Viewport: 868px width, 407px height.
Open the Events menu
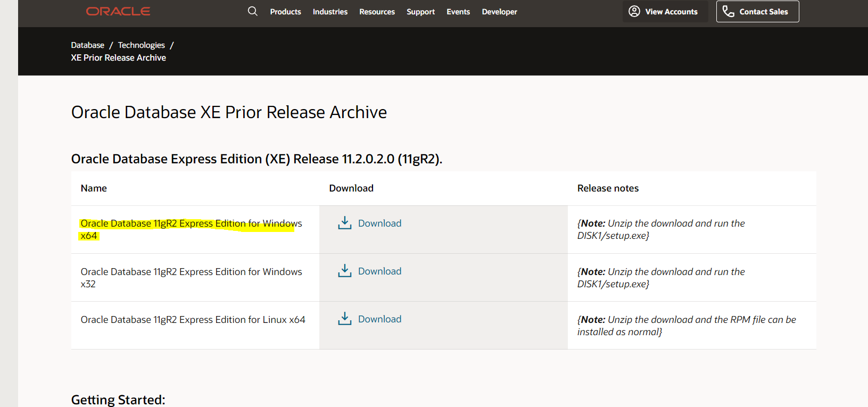pyautogui.click(x=458, y=12)
